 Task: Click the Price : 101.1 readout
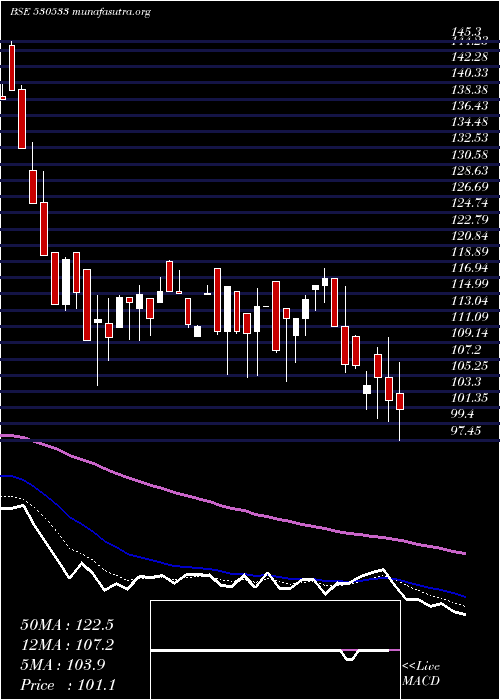pos(68,685)
